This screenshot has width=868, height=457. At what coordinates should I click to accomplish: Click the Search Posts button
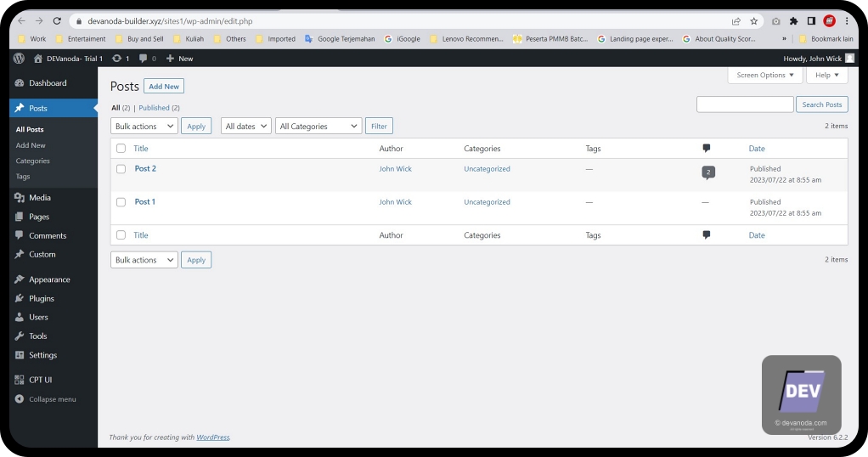pos(822,104)
